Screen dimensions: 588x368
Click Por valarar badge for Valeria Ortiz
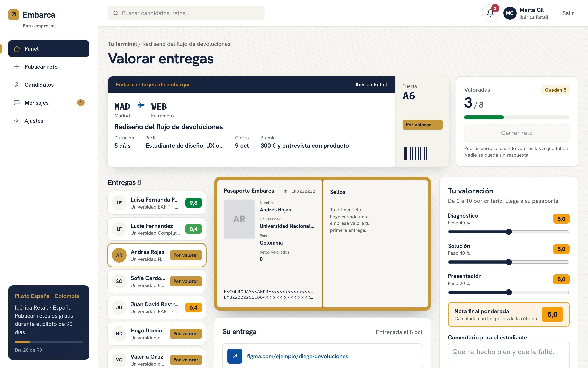186,360
